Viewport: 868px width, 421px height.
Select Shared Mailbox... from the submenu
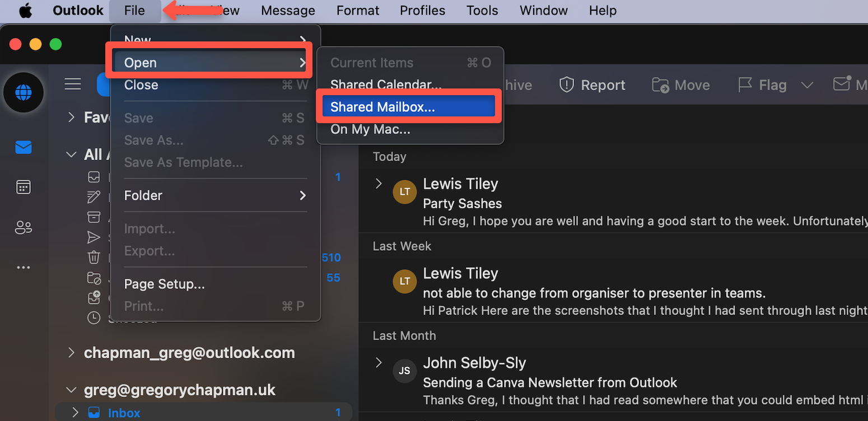tap(382, 107)
